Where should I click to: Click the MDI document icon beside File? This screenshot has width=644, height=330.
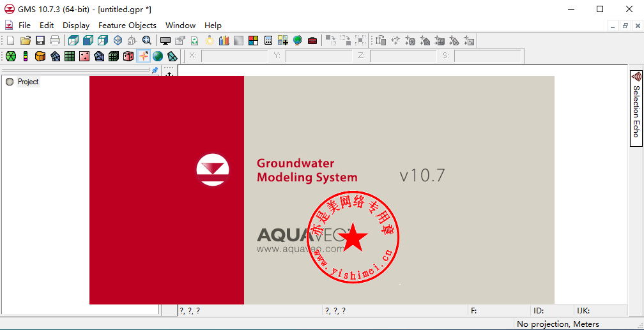[x=9, y=26]
